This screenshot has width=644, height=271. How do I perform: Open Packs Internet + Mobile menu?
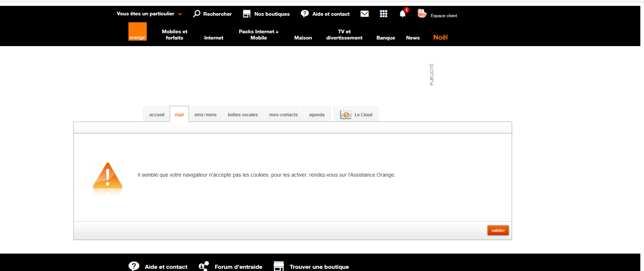coord(259,34)
